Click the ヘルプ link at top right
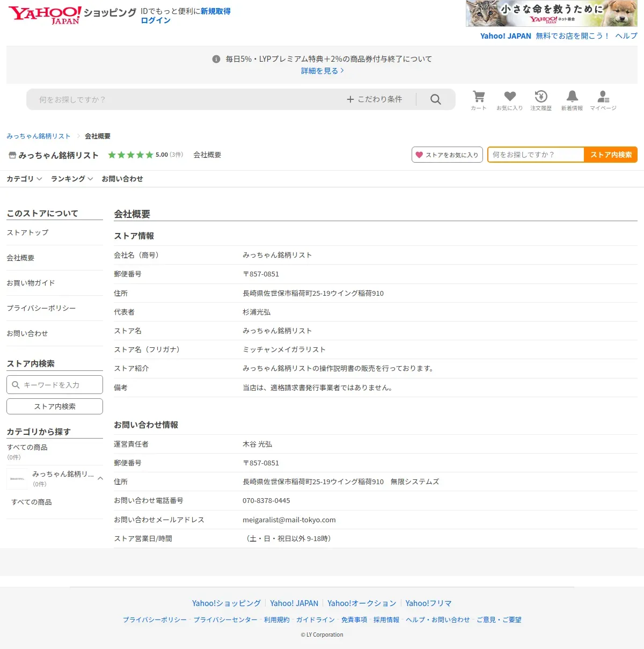This screenshot has width=644, height=649. pyautogui.click(x=626, y=36)
